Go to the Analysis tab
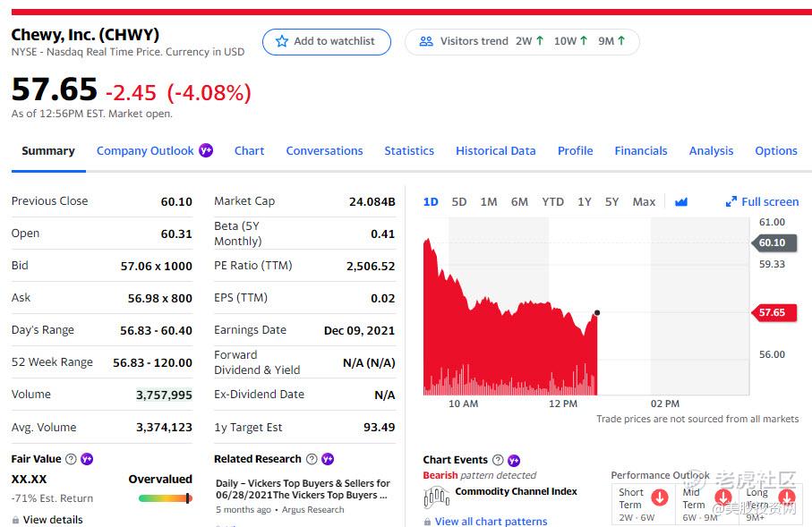 [711, 150]
